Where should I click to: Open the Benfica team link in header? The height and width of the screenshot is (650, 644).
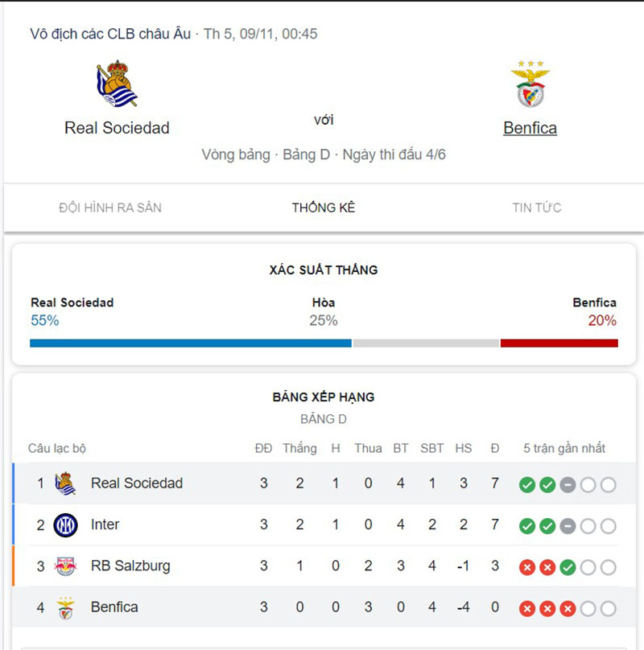tap(530, 128)
